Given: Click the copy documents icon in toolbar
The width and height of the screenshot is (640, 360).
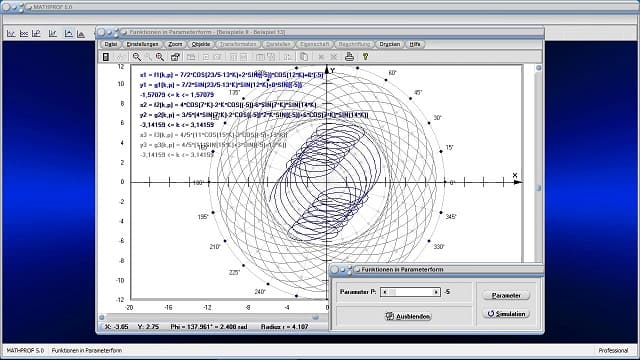Looking at the screenshot, I should pyautogui.click(x=304, y=57).
